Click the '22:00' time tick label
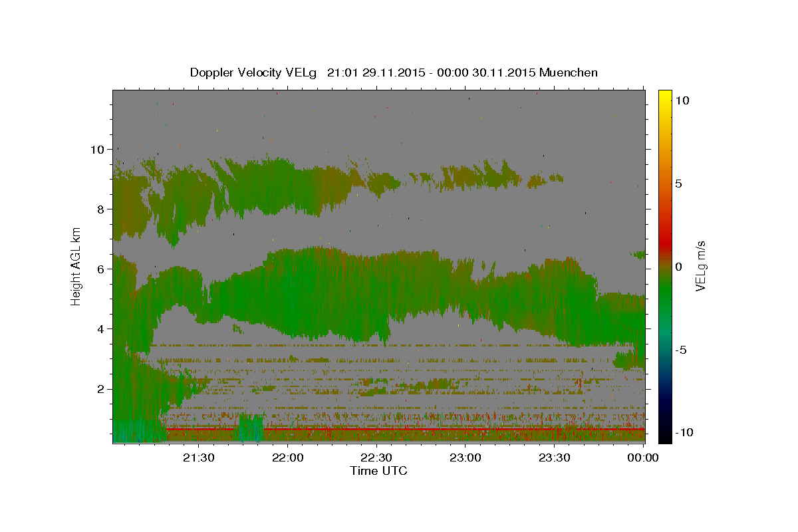Image resolution: width=798 pixels, height=532 pixels. point(287,458)
